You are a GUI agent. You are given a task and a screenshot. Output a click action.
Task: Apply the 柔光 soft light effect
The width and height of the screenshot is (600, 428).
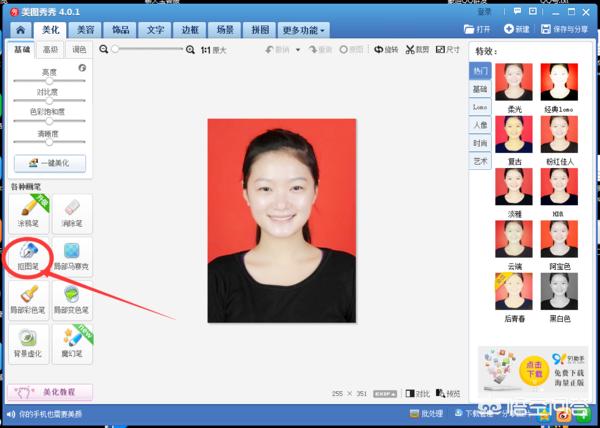(514, 82)
